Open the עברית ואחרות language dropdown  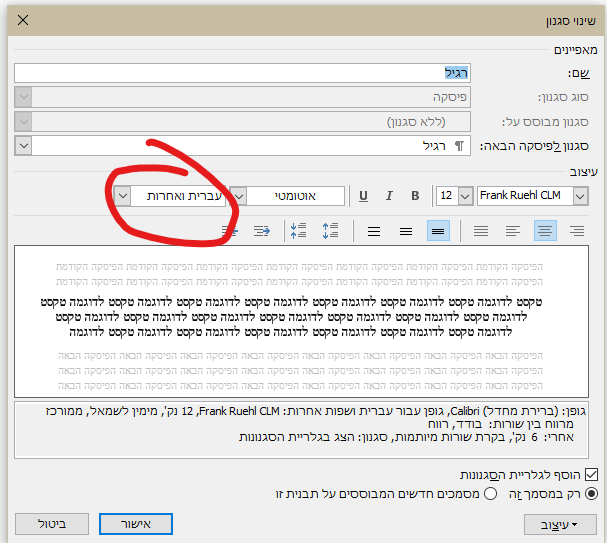pyautogui.click(x=122, y=196)
